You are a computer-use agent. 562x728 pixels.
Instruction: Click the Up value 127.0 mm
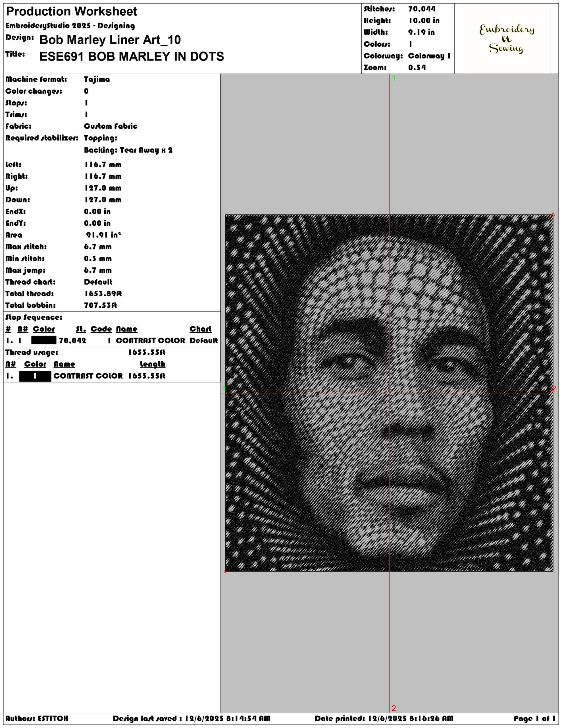pyautogui.click(x=103, y=188)
